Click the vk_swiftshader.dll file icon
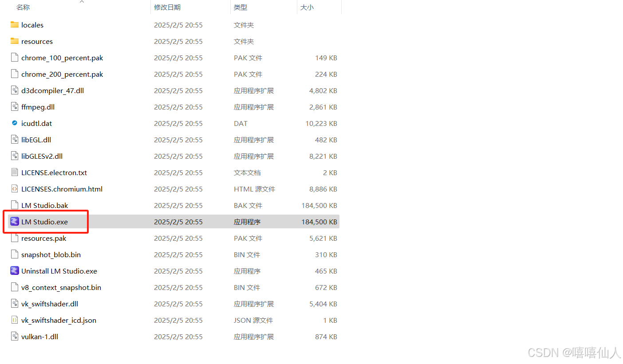Viewport: 623px width, 364px height. coord(15,304)
